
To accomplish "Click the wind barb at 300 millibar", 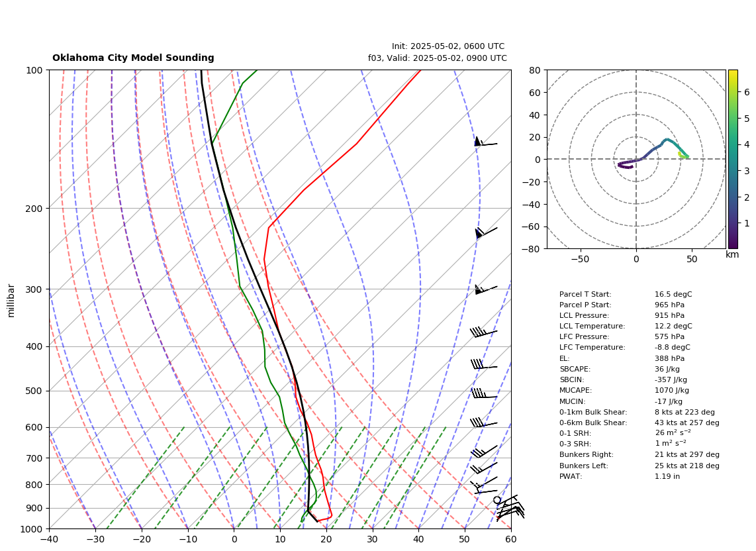I will [x=485, y=289].
